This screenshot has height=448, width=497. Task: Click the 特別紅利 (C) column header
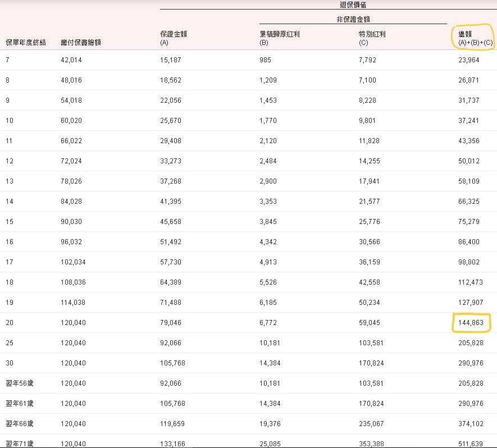(x=372, y=38)
